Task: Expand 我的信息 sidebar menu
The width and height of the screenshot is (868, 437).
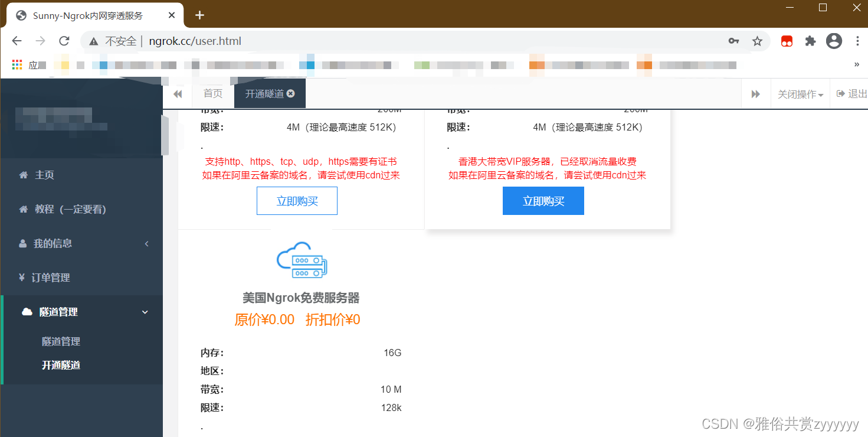Action: click(x=81, y=243)
